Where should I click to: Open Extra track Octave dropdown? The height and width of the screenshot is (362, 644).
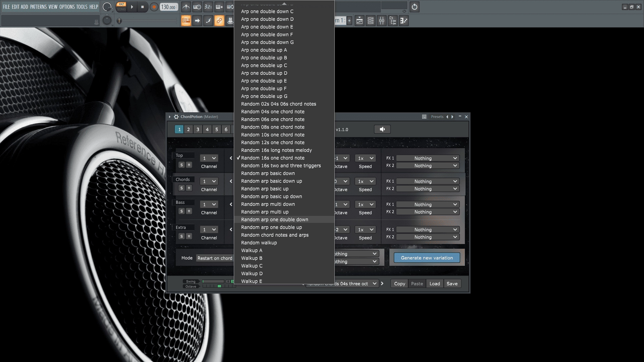pyautogui.click(x=342, y=230)
